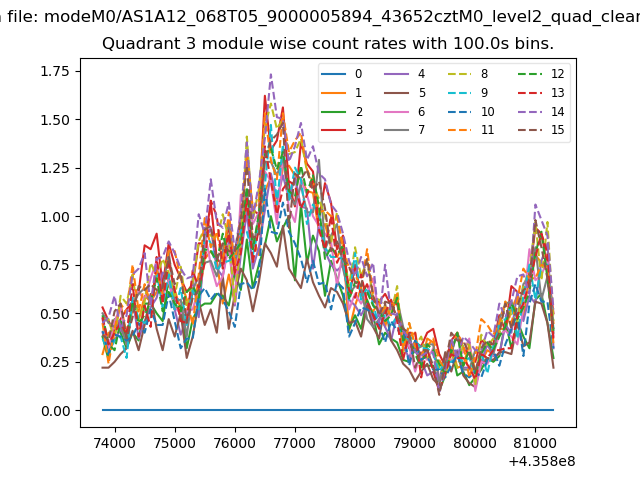Click x-axis tick label 80000
The height and width of the screenshot is (480, 640).
475,443
